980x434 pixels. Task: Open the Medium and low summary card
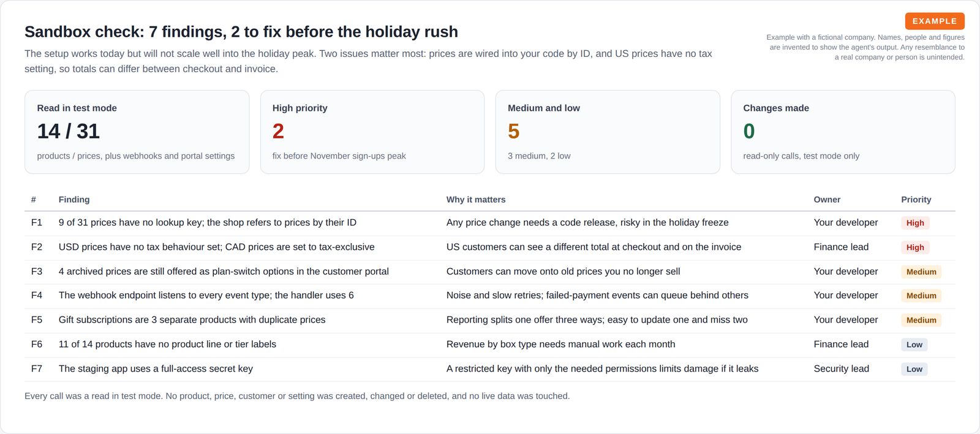point(608,132)
